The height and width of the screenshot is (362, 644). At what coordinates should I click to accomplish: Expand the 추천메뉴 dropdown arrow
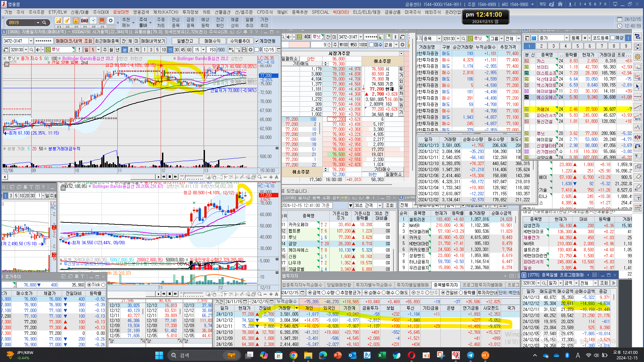tap(133, 23)
